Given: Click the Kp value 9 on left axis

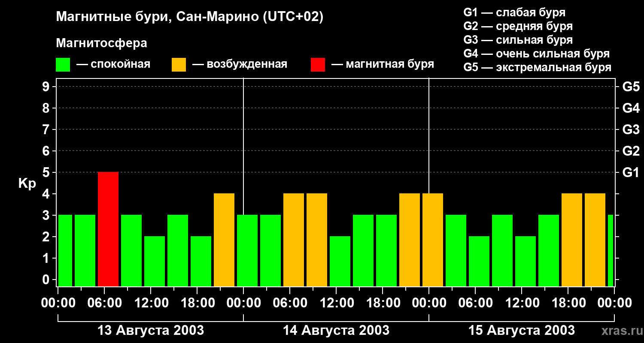Looking at the screenshot, I should (47, 87).
